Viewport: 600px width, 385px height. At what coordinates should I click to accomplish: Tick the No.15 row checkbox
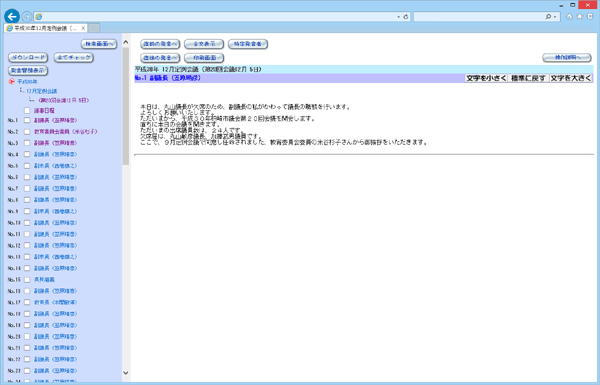[27, 280]
